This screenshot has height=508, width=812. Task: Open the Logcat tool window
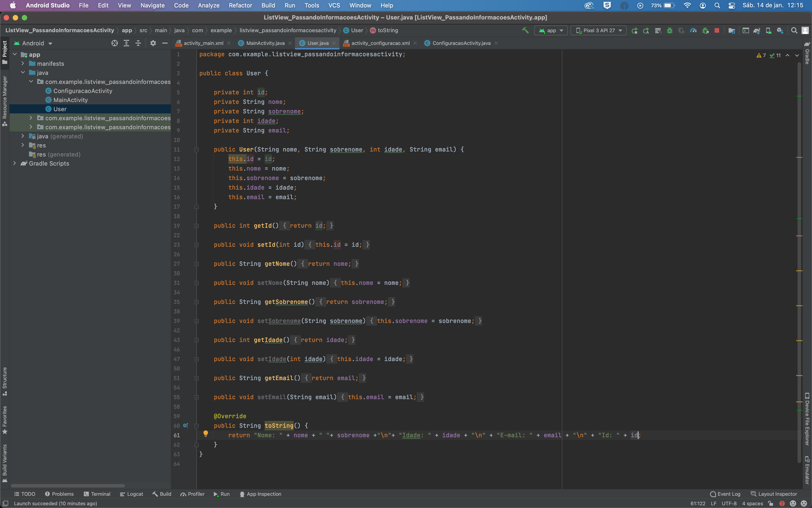point(131,494)
